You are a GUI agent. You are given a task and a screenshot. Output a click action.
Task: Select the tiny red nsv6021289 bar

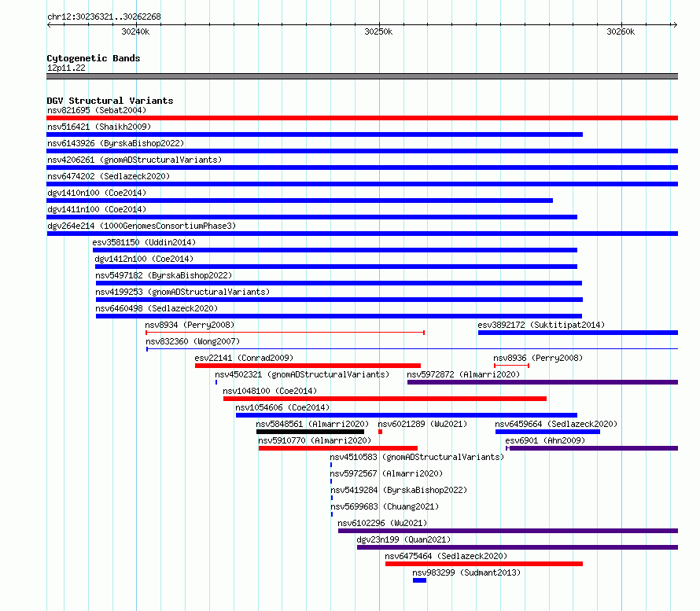(x=380, y=432)
